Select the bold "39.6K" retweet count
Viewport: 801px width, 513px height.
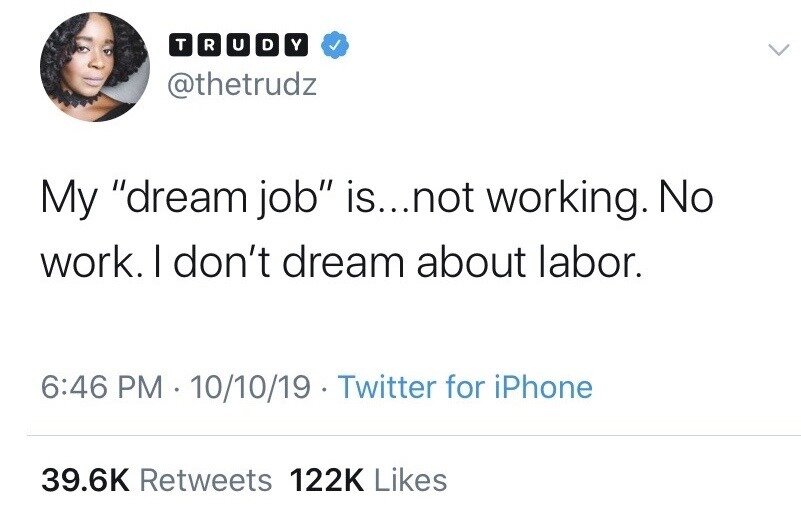[85, 480]
